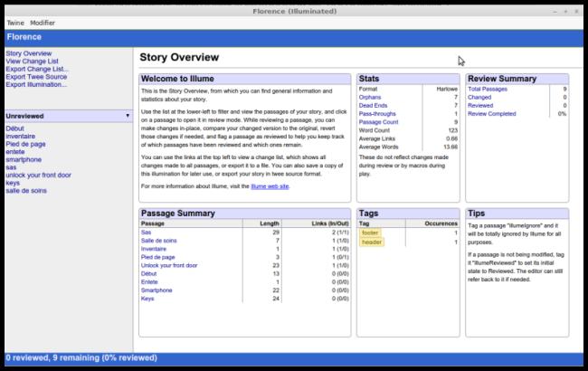Open the Twine menu

tap(15, 23)
